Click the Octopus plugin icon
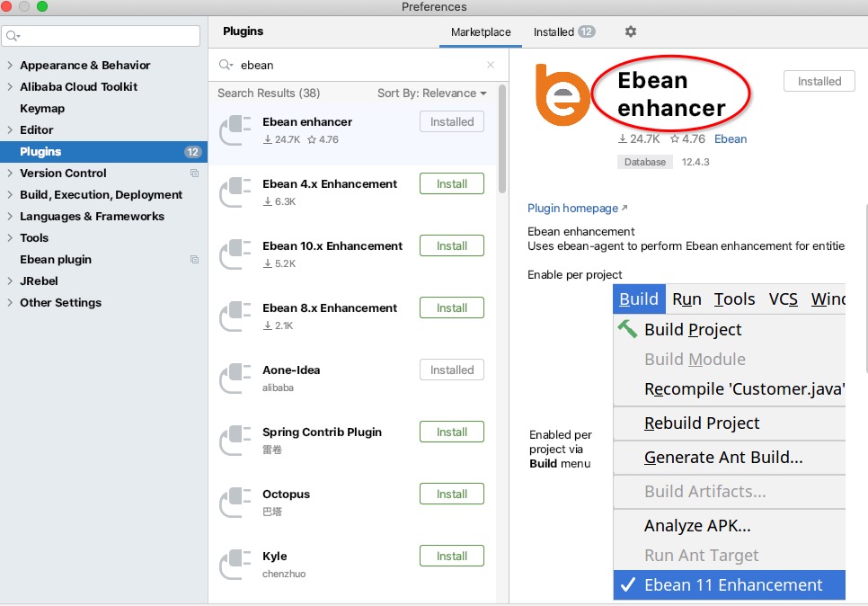The image size is (868, 606). [x=235, y=503]
